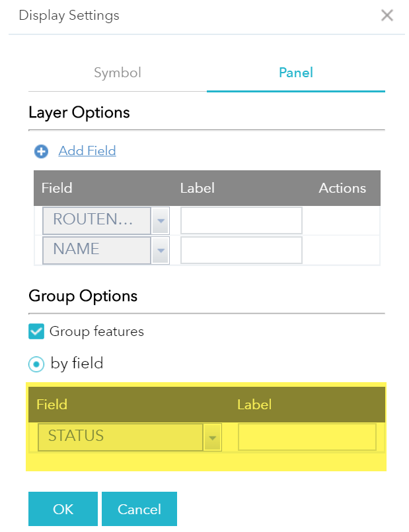Screen dimensions: 409x532
Task: Click the blue plus Add Field icon
Action: point(42,151)
